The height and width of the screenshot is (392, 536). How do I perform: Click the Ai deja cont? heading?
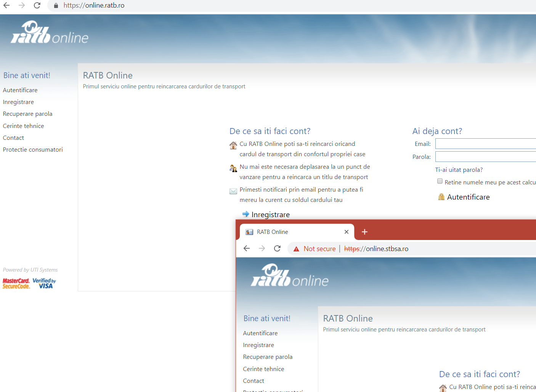coord(437,131)
